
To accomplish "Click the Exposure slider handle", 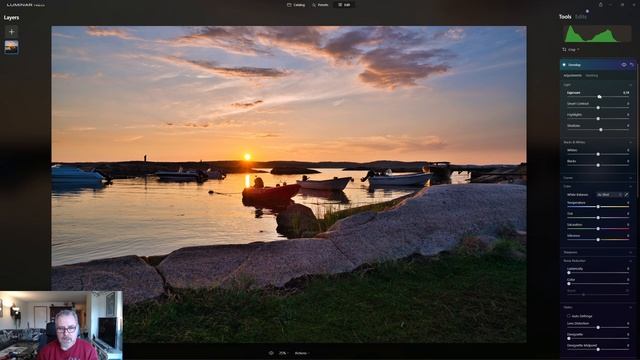I will [x=599, y=97].
